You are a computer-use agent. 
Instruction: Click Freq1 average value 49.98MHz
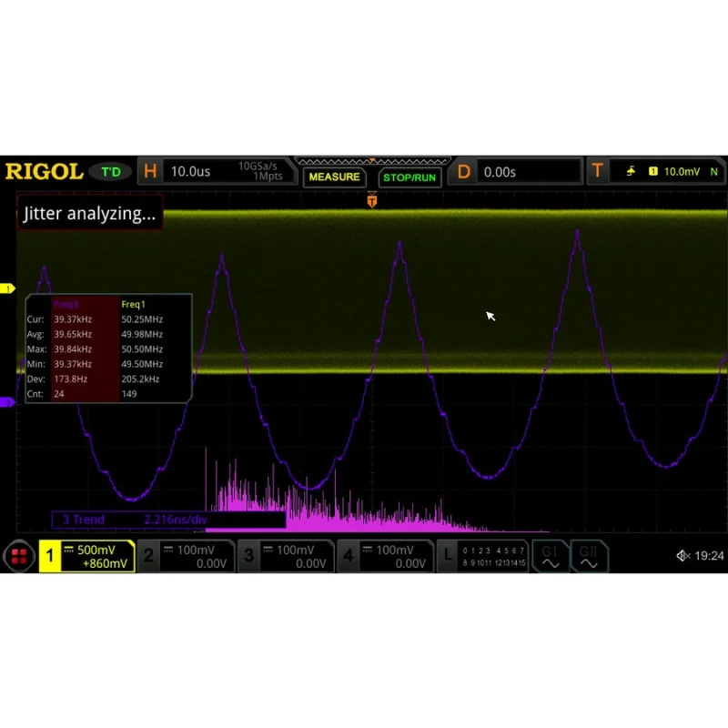pos(142,334)
